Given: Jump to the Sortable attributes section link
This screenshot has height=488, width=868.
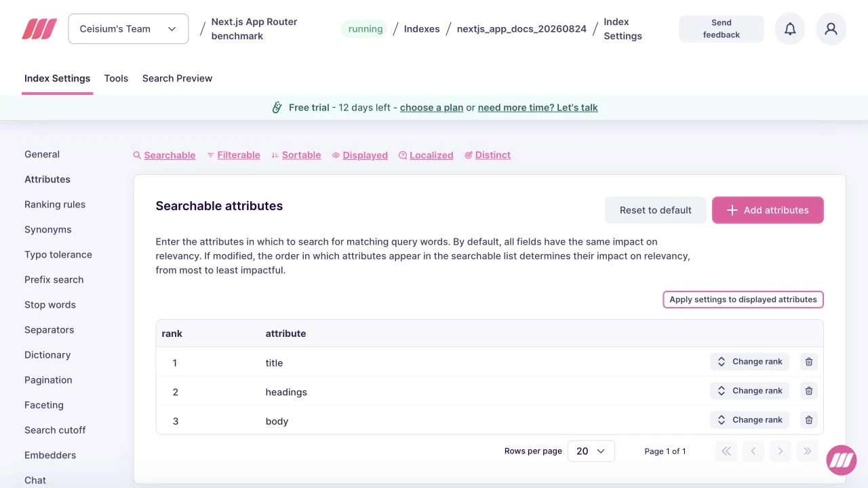Looking at the screenshot, I should click(x=296, y=155).
